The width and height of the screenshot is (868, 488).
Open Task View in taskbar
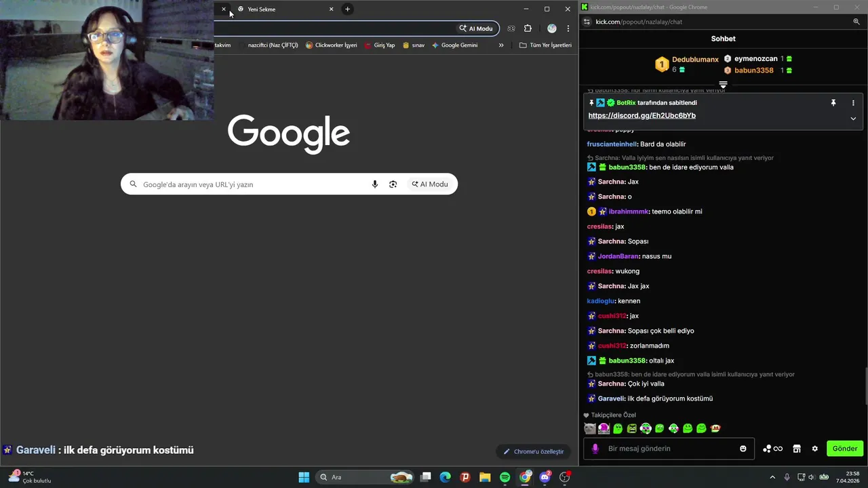[426, 477]
